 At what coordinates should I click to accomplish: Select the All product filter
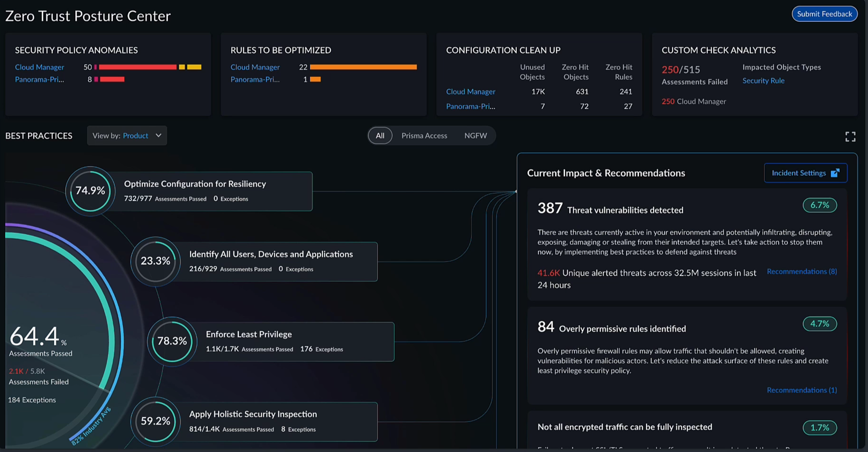tap(380, 136)
